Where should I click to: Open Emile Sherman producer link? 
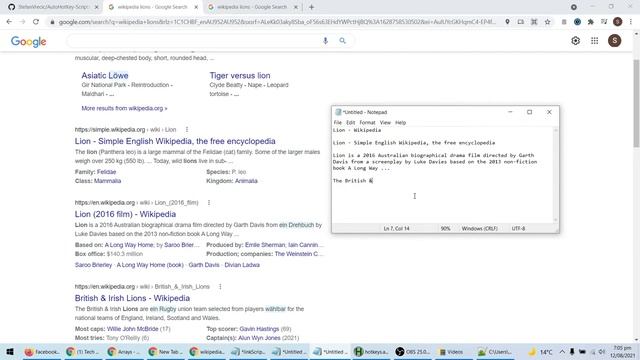pos(265,245)
